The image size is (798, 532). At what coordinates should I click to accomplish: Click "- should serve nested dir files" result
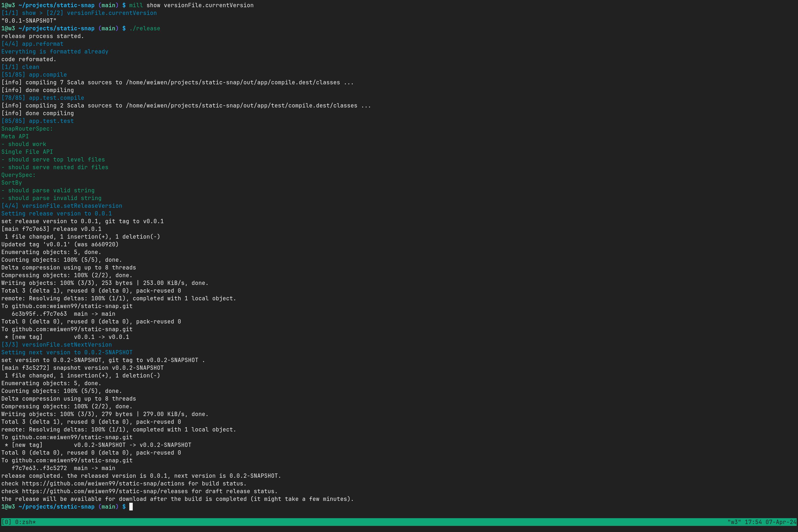[x=55, y=167]
